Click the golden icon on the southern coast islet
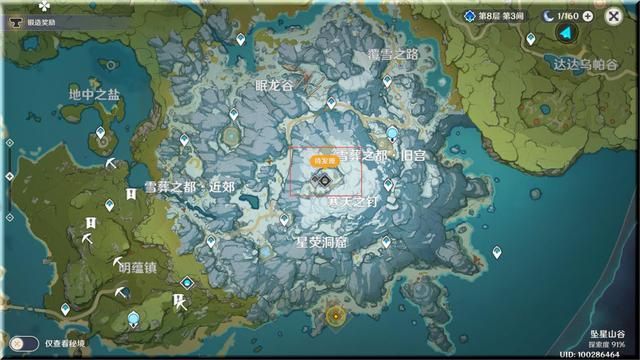Image resolution: width=640 pixels, height=360 pixels. (x=336, y=316)
